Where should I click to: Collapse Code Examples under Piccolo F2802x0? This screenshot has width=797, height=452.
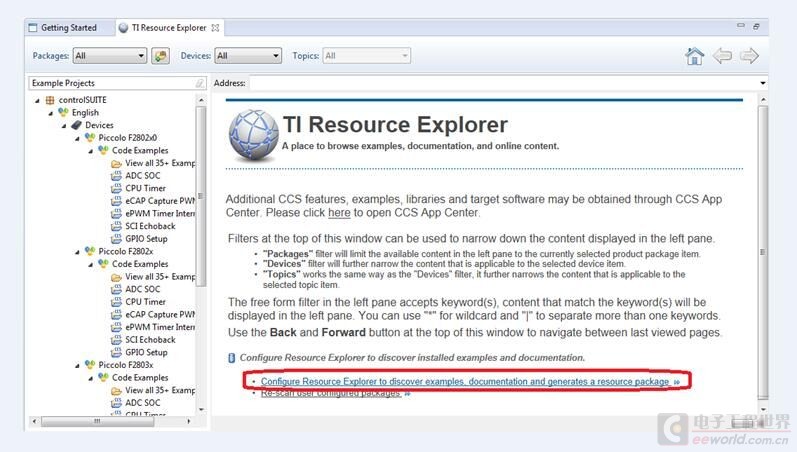[x=90, y=151]
